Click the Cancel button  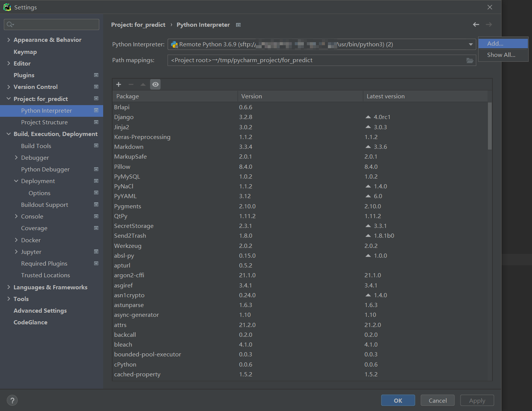[437, 400]
